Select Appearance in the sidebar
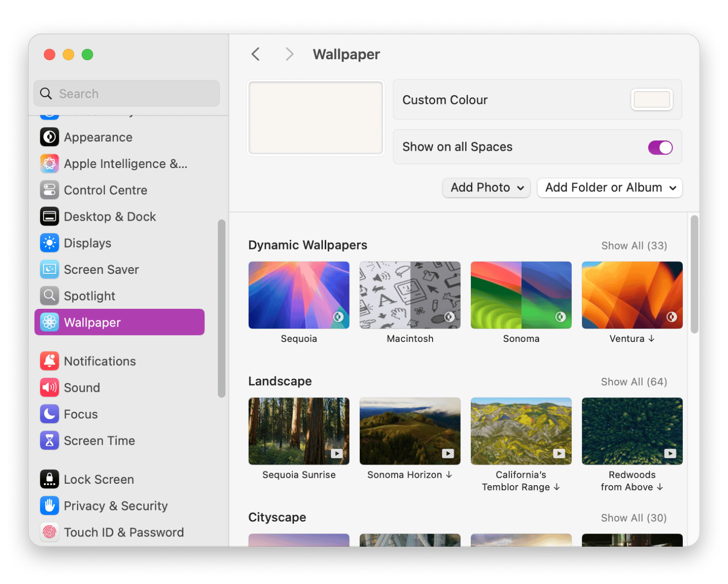728x584 pixels. [x=119, y=137]
